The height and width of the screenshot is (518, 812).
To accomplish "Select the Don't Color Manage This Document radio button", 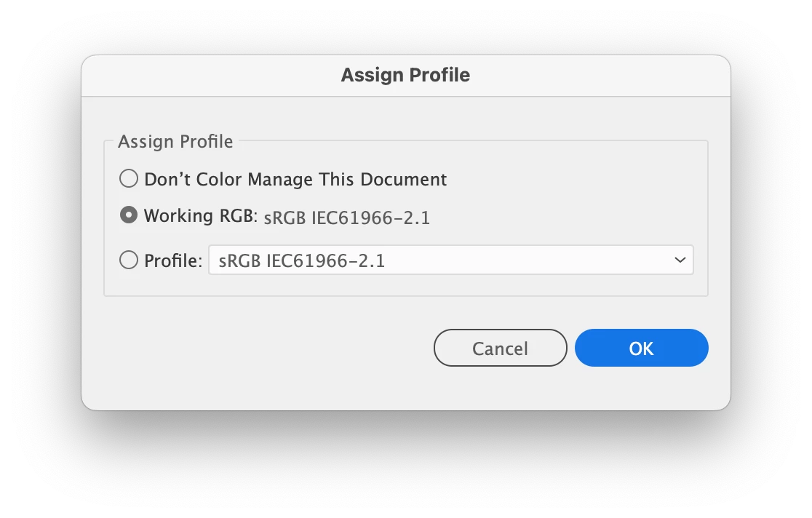I will pyautogui.click(x=129, y=179).
